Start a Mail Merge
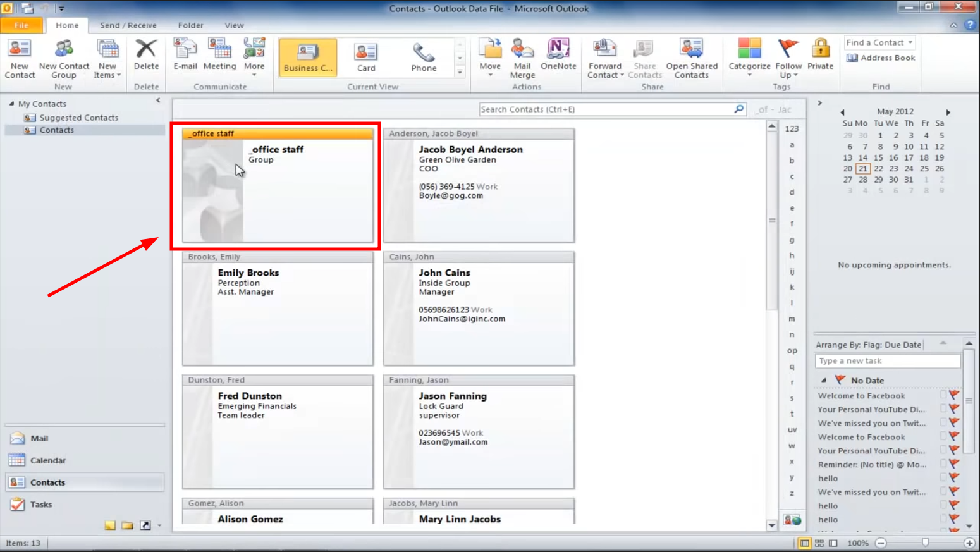980x552 pixels. 522,58
